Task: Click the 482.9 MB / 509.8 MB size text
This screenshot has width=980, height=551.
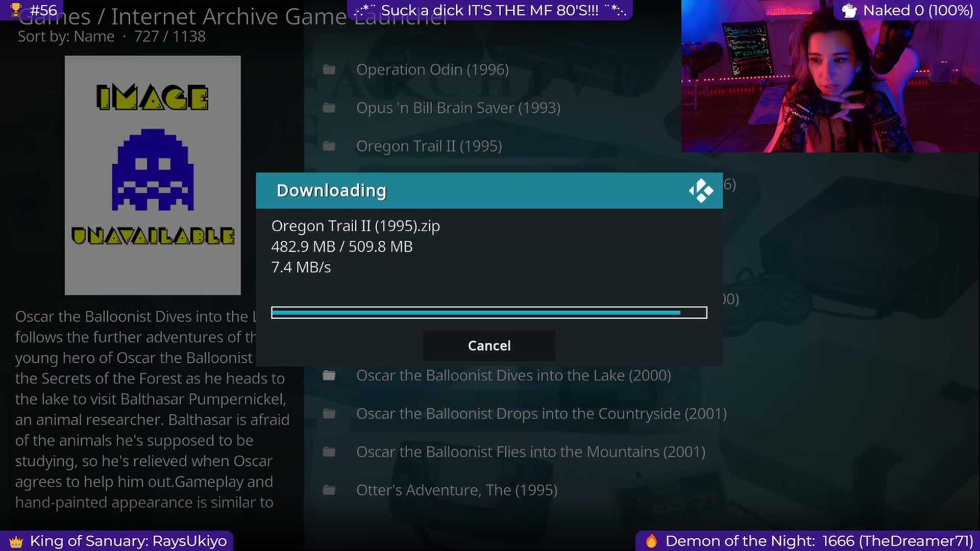Action: [342, 246]
